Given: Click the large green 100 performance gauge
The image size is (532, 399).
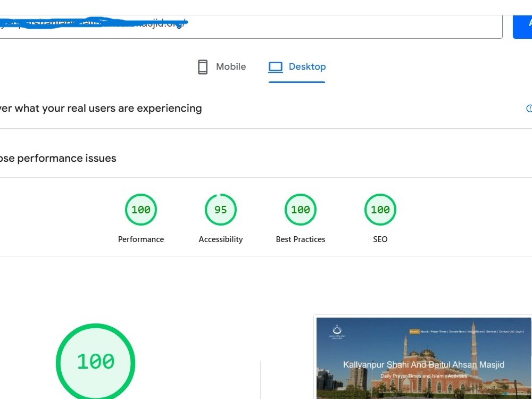Looking at the screenshot, I should click(95, 361).
